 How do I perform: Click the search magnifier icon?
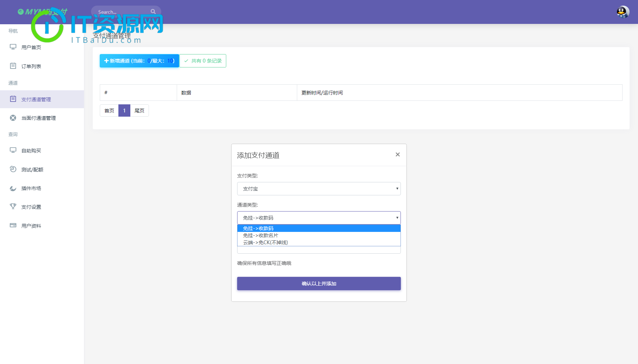[153, 12]
